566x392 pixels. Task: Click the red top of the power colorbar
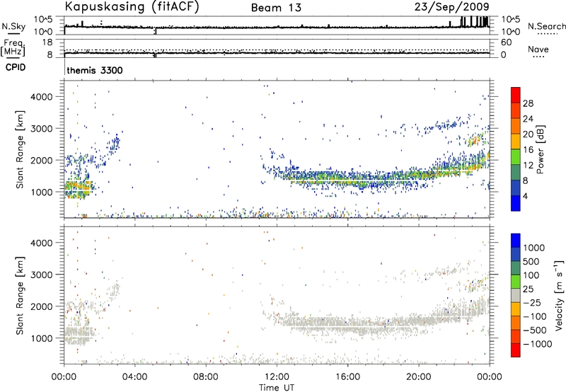(516, 96)
